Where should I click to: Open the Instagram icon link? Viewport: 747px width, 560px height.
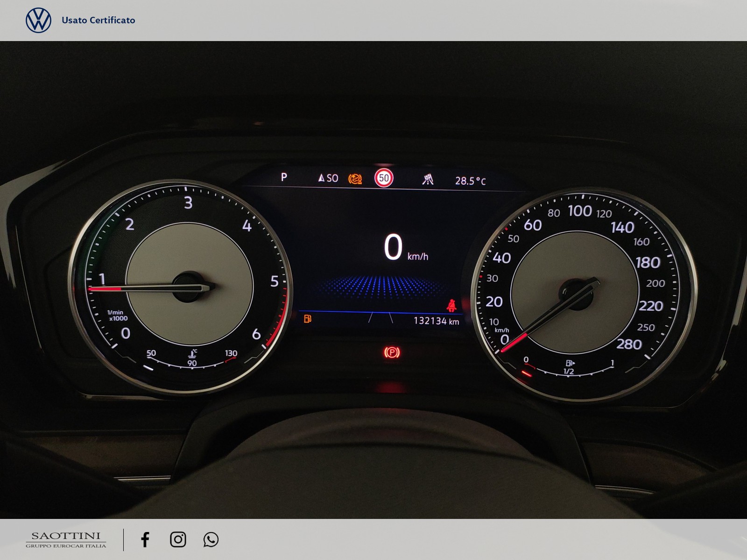(x=178, y=539)
